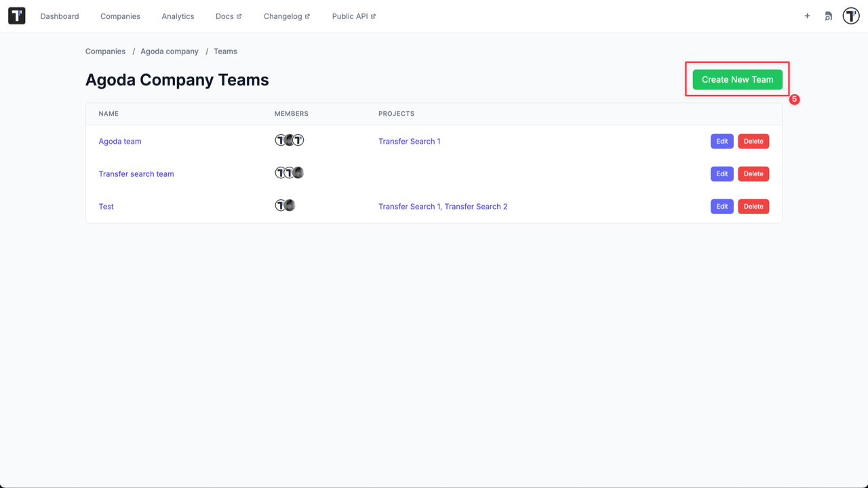Open the activity log icon near the avatar
The image size is (868, 488).
click(x=828, y=16)
